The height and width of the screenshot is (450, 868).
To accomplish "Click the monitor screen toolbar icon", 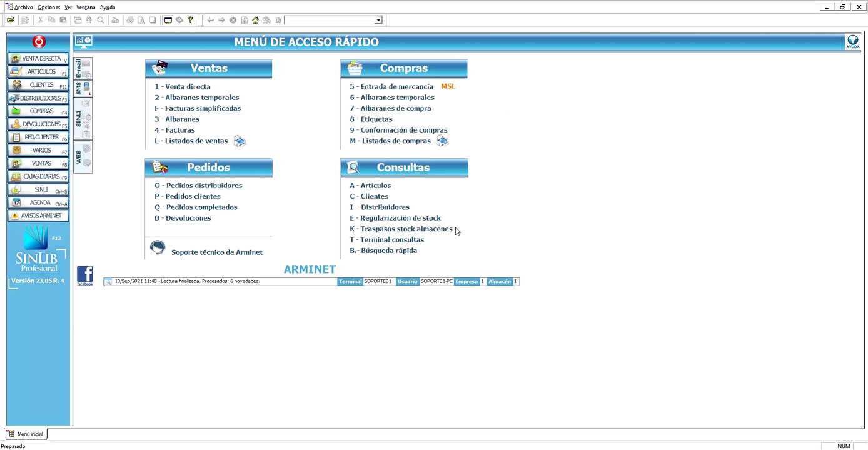I will point(168,20).
